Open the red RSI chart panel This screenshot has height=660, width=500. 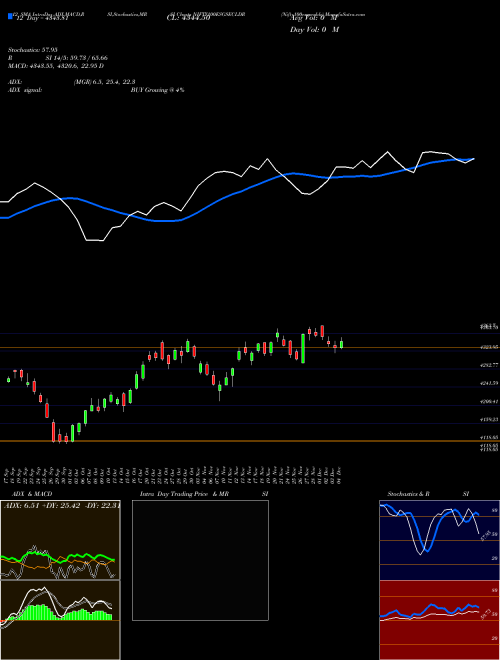tap(439, 620)
